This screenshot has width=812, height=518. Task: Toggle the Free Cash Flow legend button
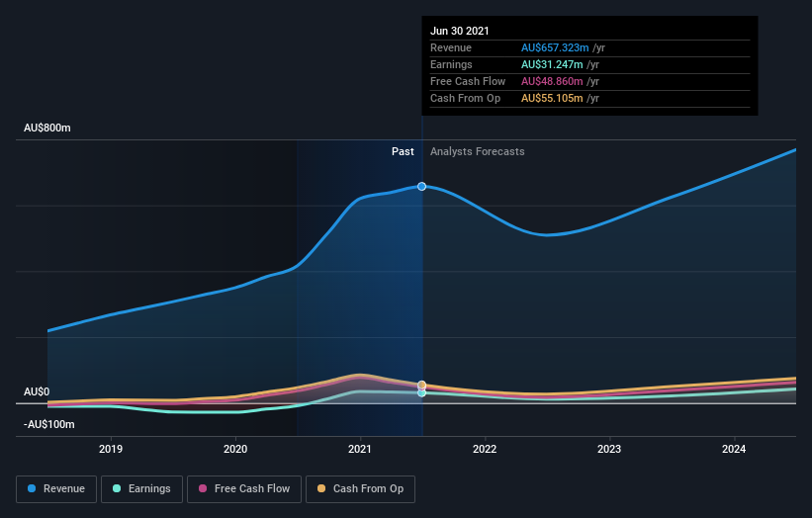coord(244,489)
